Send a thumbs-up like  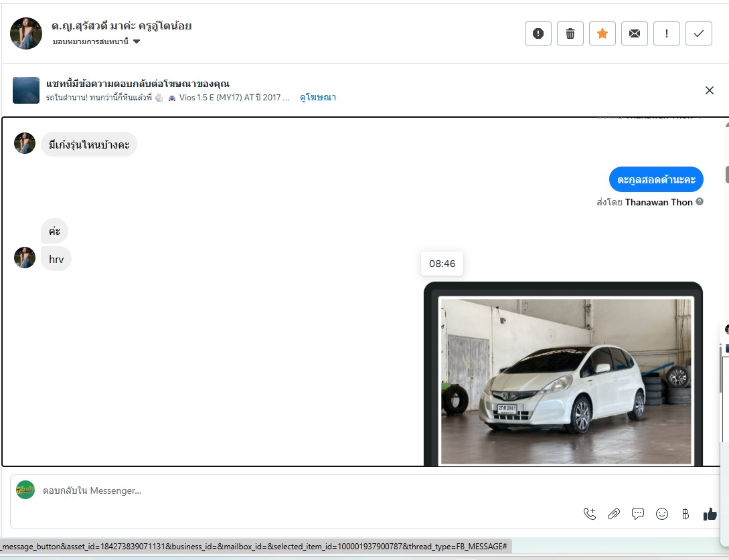point(710,514)
